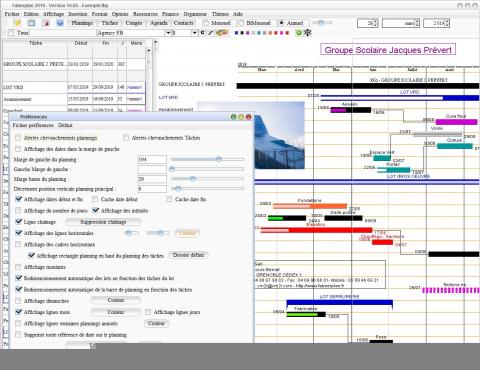The image size is (480, 370).
Task: Click the Marge de gauche value field
Action: click(x=152, y=159)
